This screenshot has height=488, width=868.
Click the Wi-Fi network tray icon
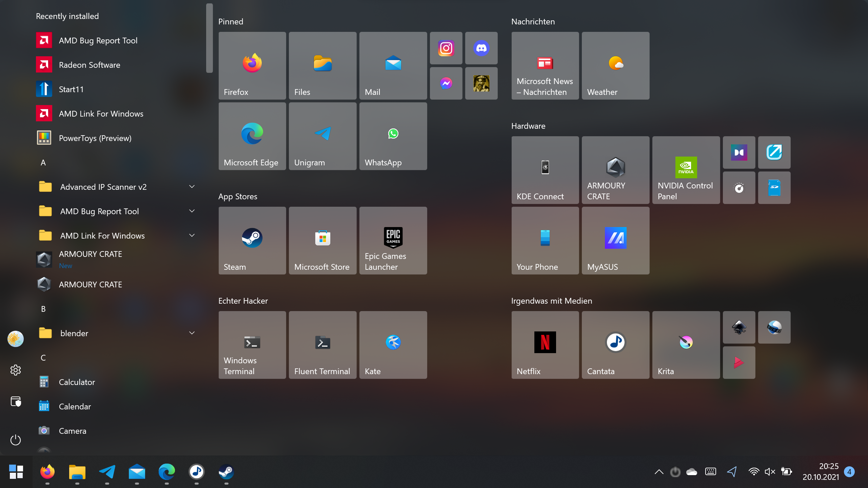click(753, 472)
